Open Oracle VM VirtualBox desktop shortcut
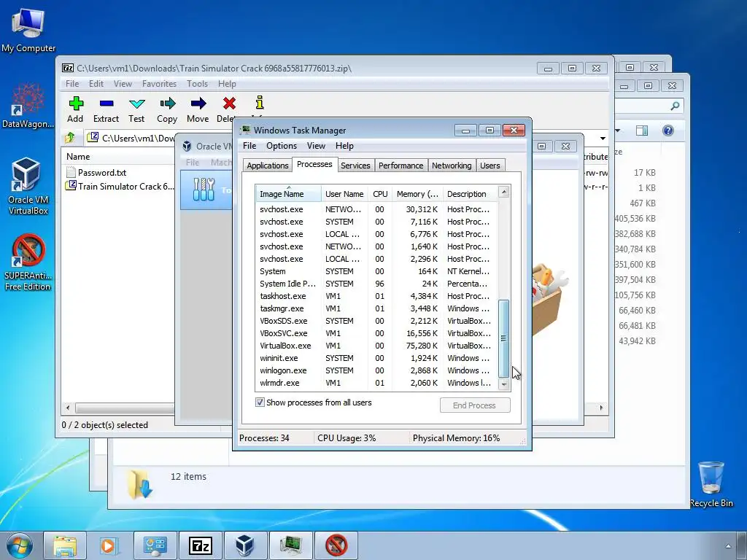 pyautogui.click(x=28, y=186)
